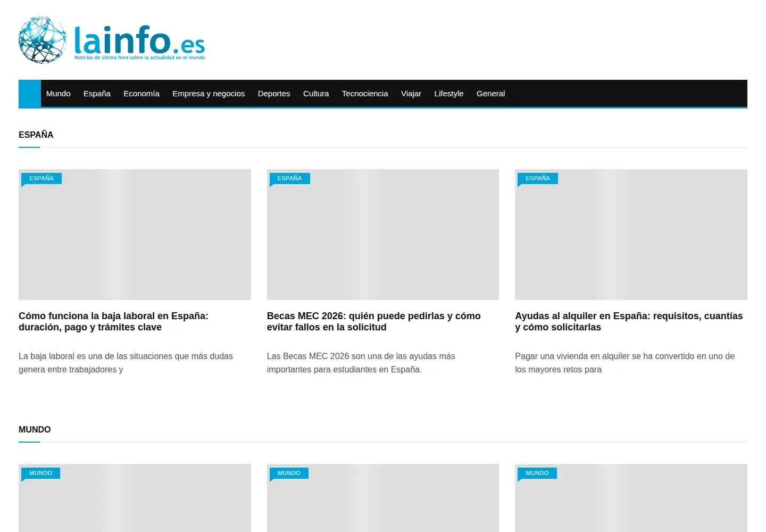
Task: Open headline 'Ayudas al alquiler en España'
Action: (629, 321)
